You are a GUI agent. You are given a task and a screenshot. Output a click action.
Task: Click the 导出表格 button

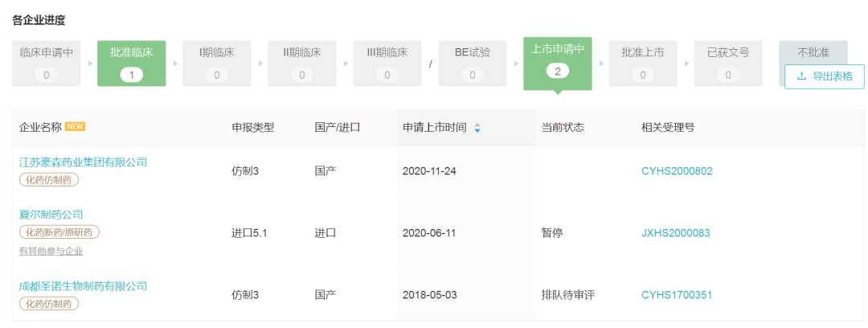[825, 76]
